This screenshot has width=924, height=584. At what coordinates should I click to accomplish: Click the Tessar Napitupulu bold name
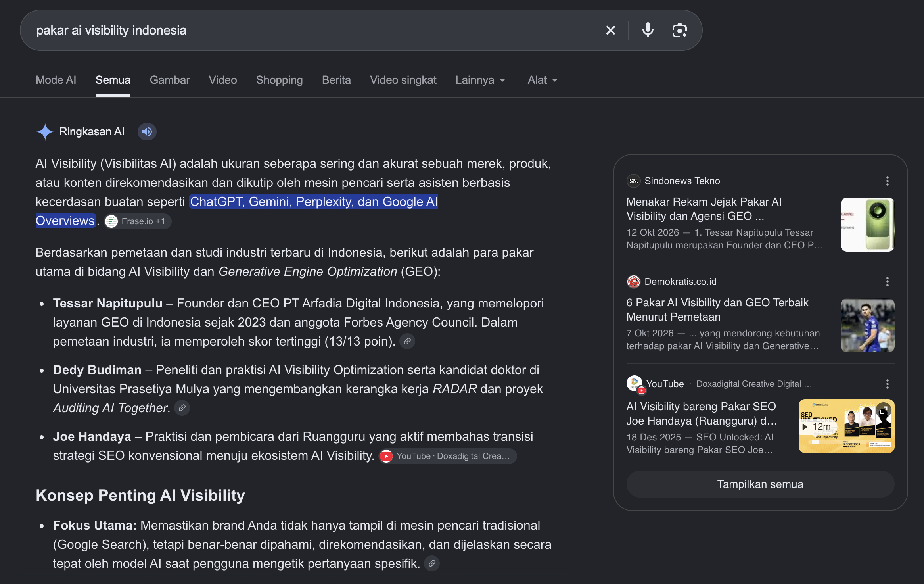tap(107, 304)
